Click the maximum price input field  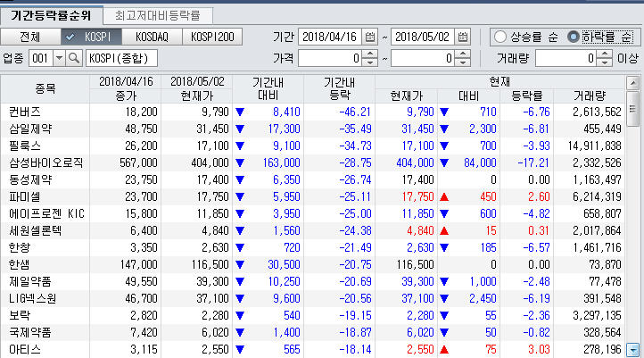click(x=423, y=58)
